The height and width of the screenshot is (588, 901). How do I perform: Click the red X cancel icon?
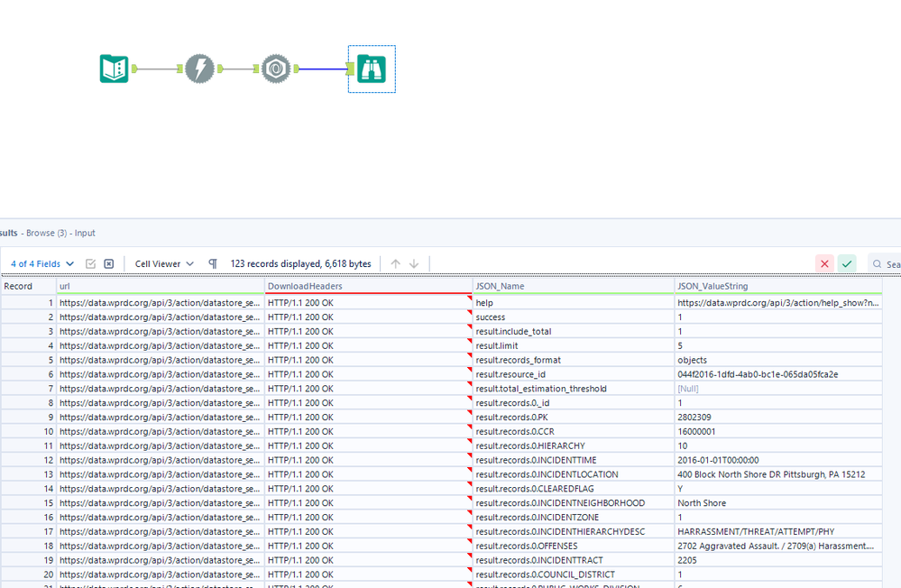(824, 263)
